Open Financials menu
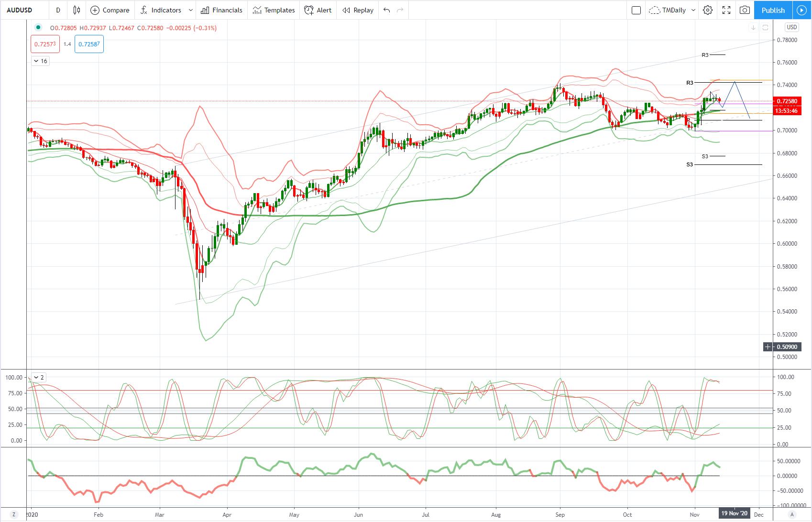 (x=222, y=10)
